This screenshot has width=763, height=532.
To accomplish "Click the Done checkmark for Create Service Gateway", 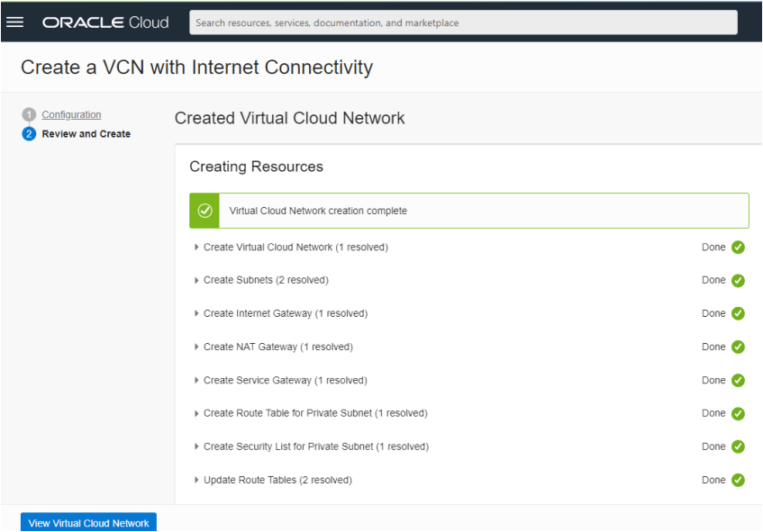I will click(x=738, y=380).
